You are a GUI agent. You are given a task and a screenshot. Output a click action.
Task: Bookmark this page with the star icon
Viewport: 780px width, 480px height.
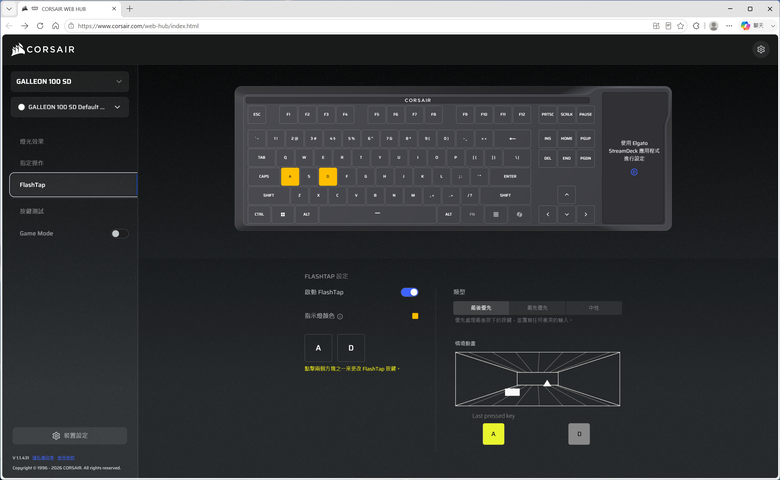tap(681, 26)
